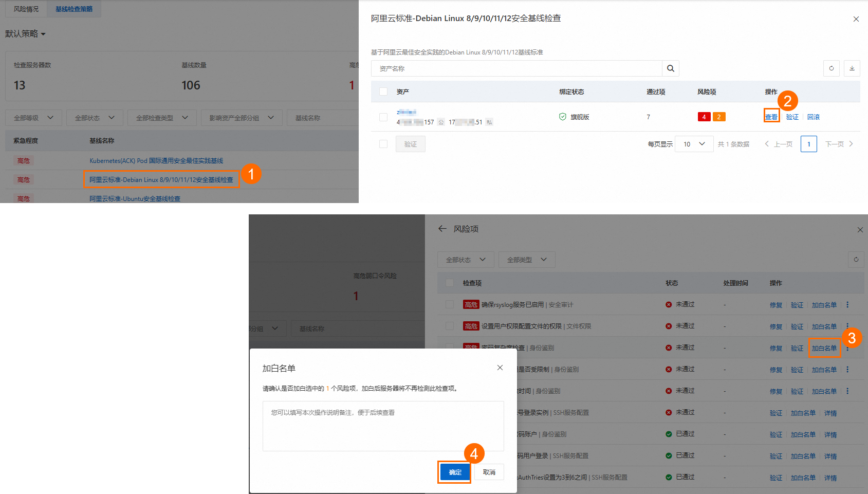Click 回滚 for the asset row
The image size is (868, 494).
click(x=814, y=117)
